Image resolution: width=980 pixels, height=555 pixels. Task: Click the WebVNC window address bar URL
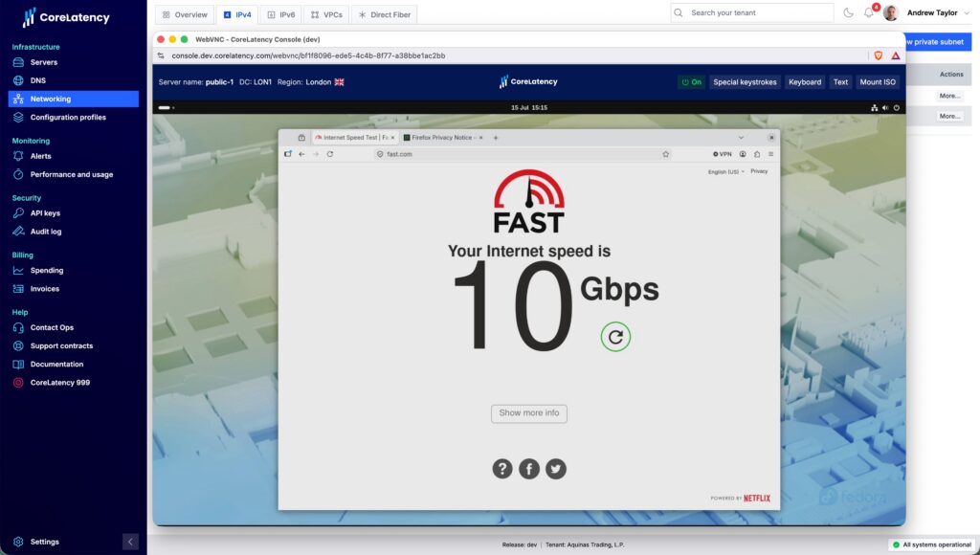pos(308,55)
